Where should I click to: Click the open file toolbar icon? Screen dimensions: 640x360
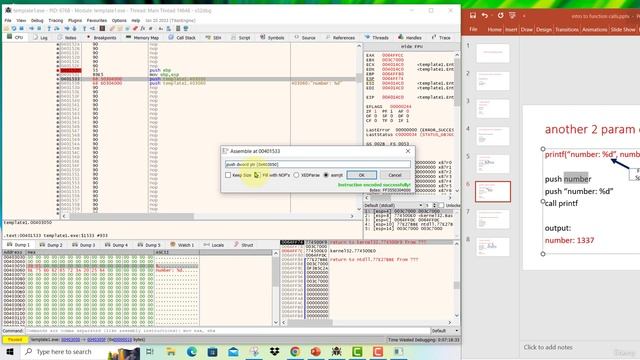6,29
